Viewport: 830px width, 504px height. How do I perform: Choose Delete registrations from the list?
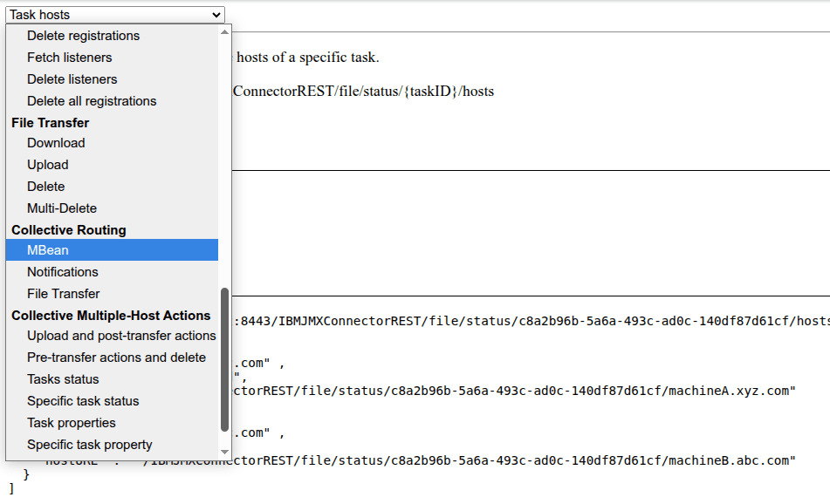(x=83, y=36)
